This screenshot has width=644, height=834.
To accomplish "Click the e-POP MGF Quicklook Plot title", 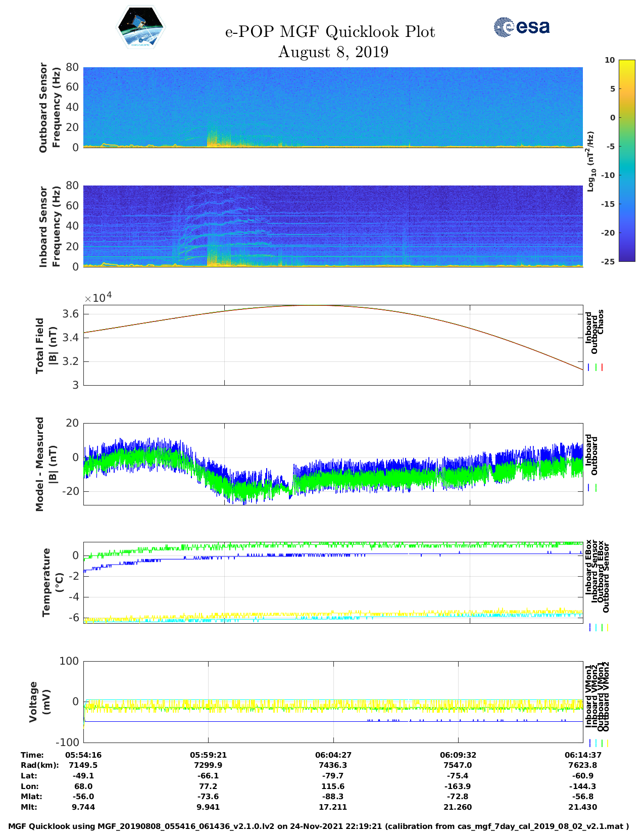I will (x=330, y=32).
